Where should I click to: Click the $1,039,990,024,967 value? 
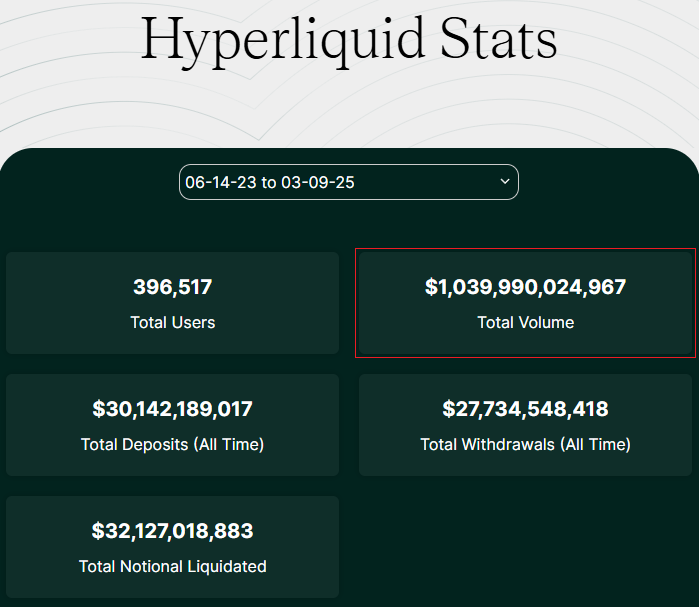pyautogui.click(x=525, y=287)
